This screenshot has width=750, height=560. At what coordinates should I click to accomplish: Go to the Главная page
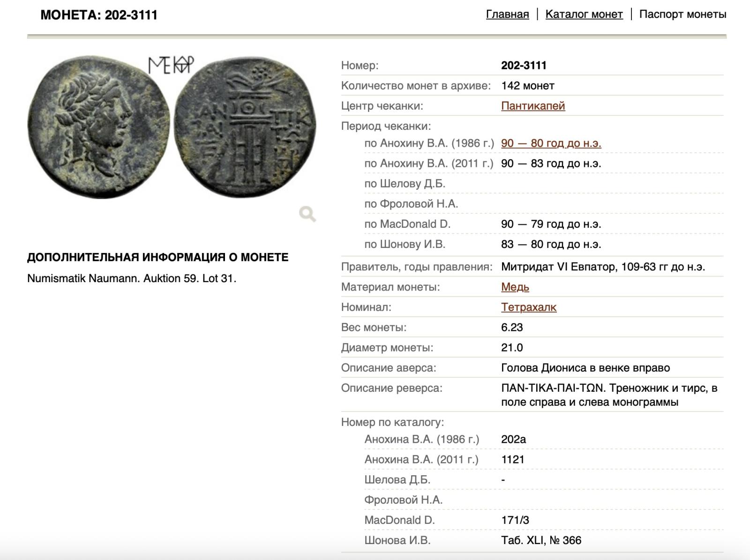point(507,14)
